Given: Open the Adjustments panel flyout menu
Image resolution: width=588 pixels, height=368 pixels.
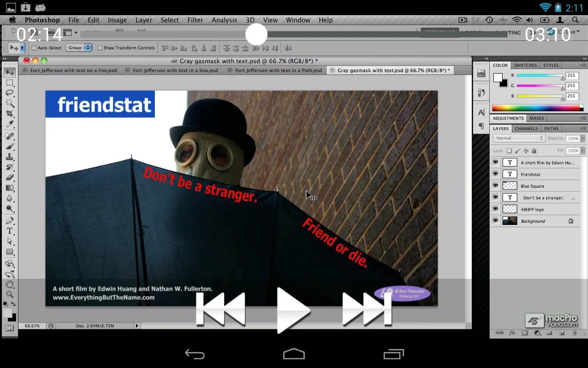Looking at the screenshot, I should pos(583,118).
